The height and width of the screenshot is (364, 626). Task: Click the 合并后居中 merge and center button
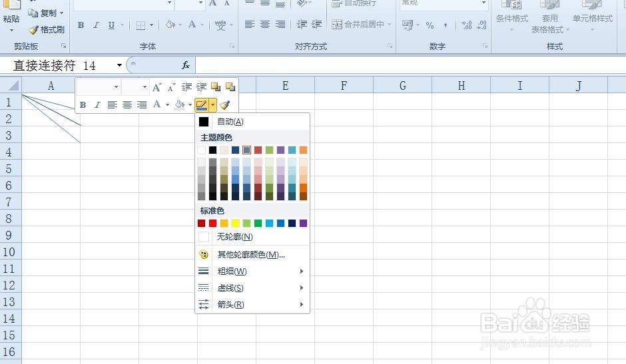point(358,25)
